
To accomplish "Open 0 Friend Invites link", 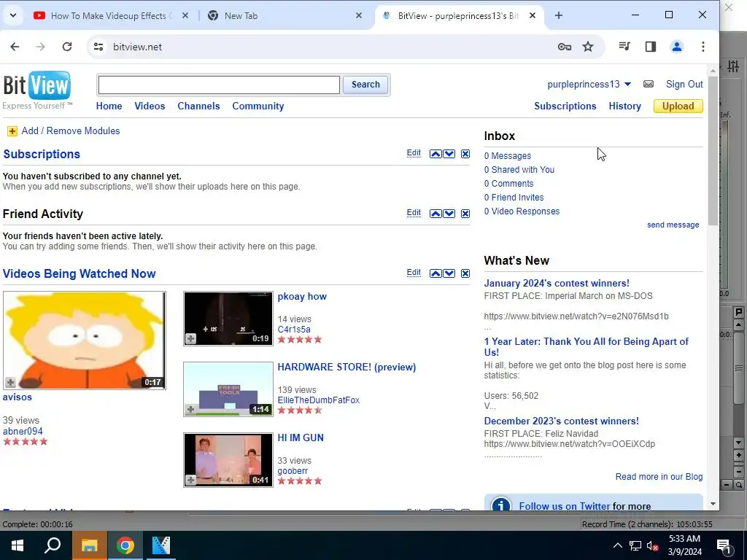I will [x=514, y=197].
